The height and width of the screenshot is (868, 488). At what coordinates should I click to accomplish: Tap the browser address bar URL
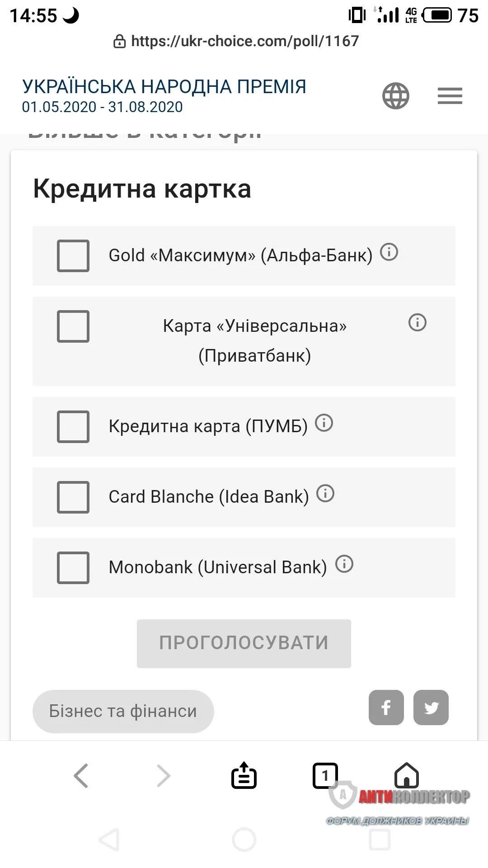coord(244,41)
